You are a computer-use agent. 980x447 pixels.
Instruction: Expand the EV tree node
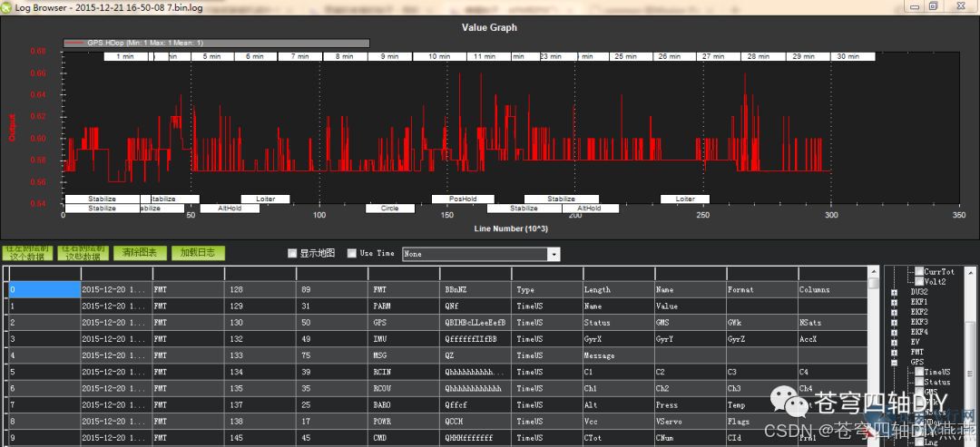(895, 342)
